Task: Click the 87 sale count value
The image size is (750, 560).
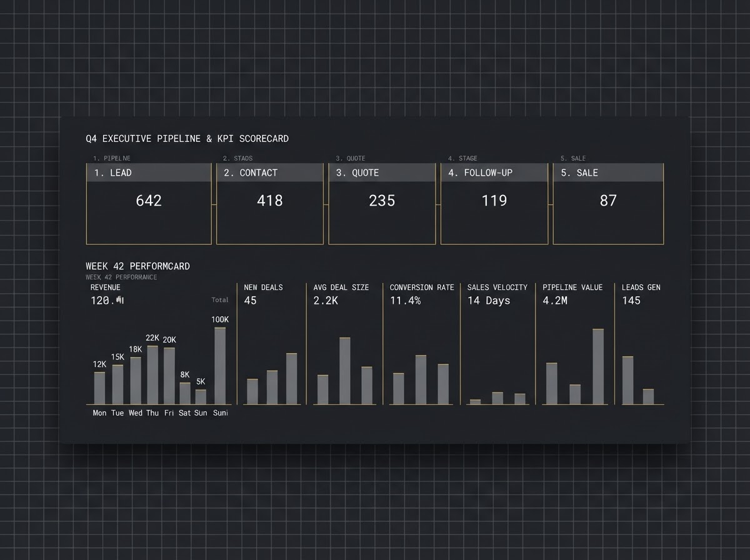Action: 608,201
